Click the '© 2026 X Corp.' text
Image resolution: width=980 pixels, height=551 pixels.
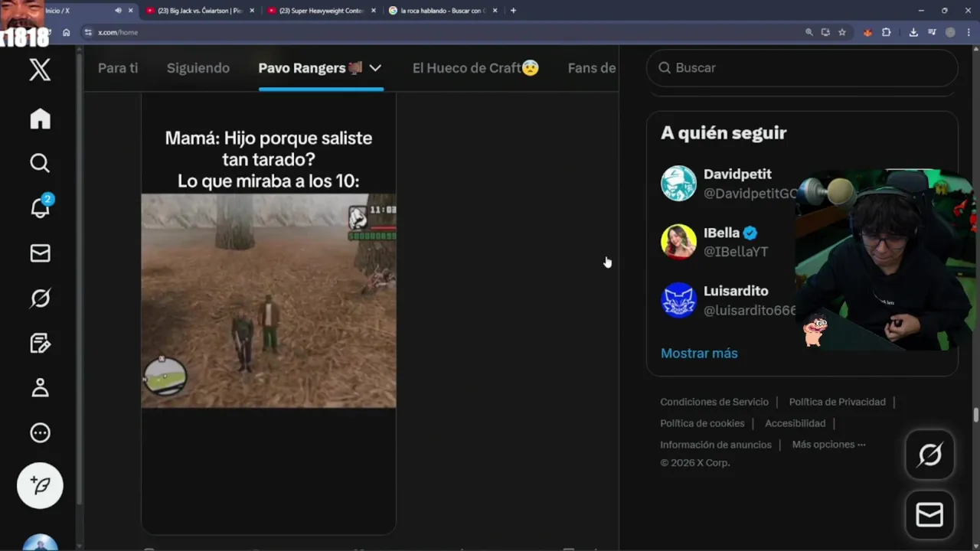point(695,463)
